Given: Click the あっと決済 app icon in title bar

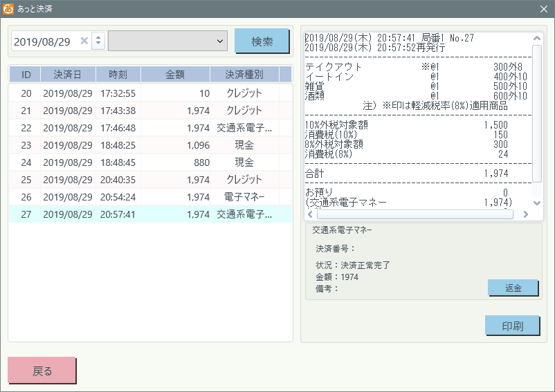Looking at the screenshot, I should click(x=8, y=9).
